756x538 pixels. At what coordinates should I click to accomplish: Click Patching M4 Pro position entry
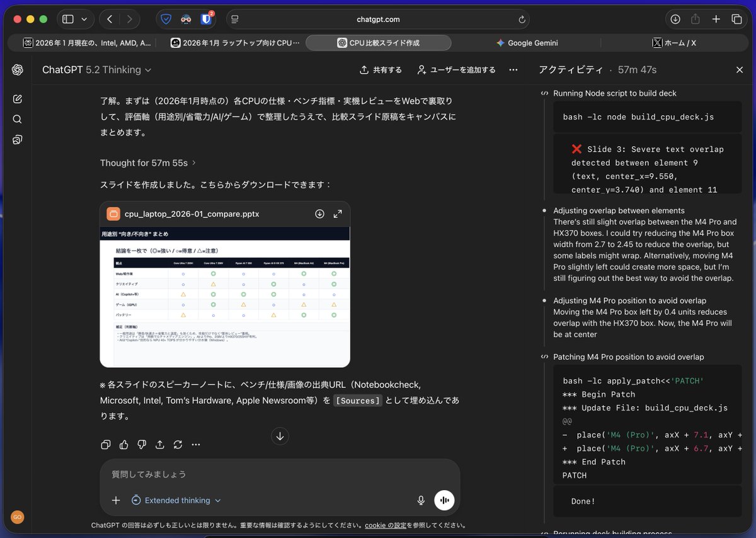pyautogui.click(x=628, y=357)
